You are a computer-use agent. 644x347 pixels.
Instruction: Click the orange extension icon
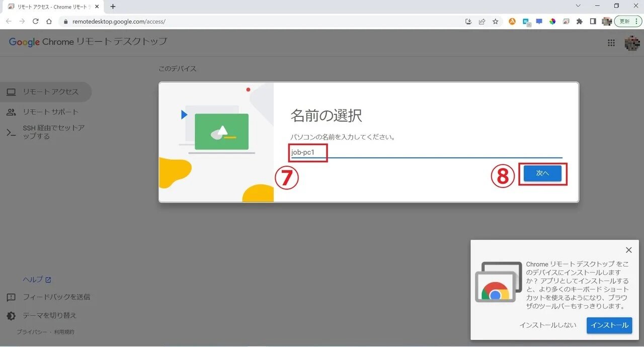512,21
